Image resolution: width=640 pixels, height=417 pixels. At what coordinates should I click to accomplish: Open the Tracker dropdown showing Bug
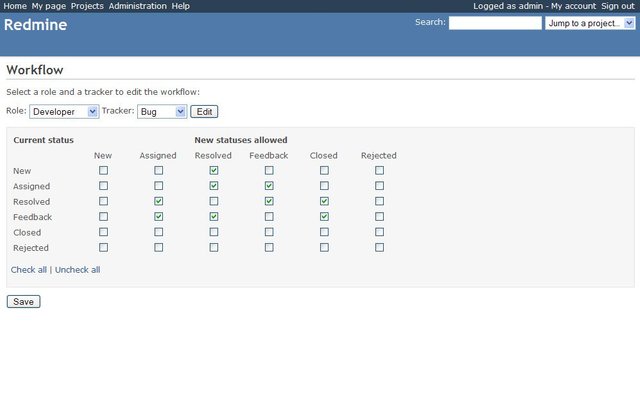[x=162, y=112]
